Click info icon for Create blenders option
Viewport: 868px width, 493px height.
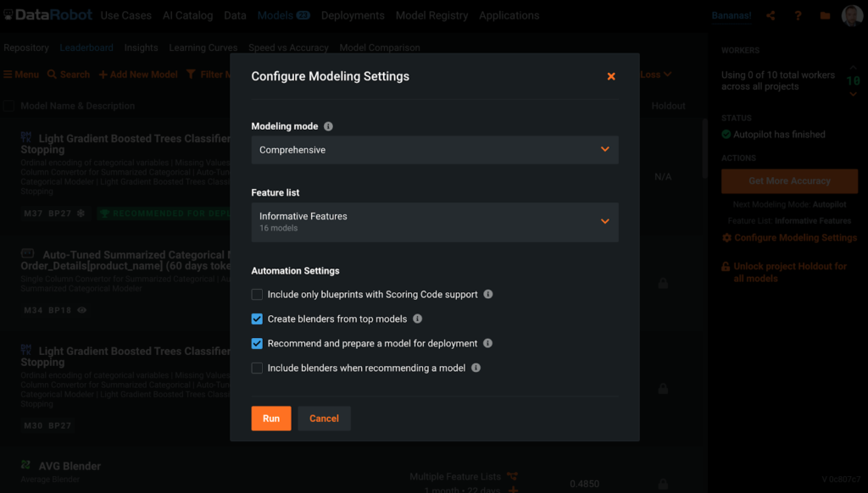417,319
